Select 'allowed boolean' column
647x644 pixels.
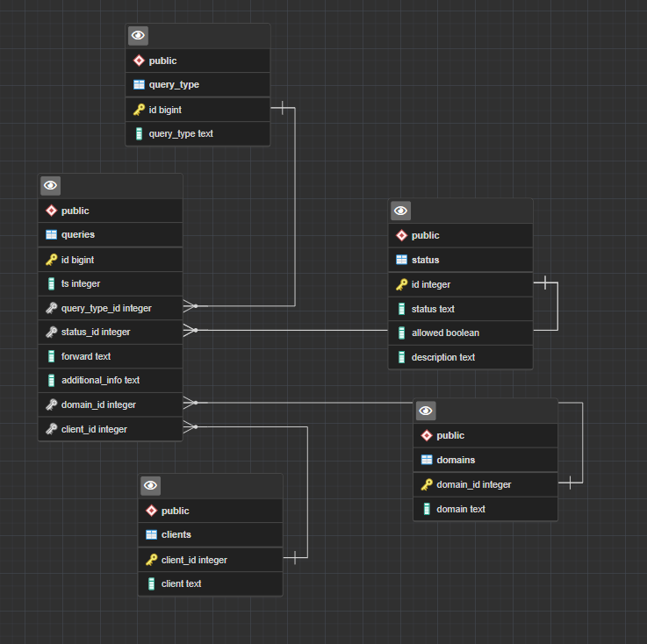click(x=461, y=333)
